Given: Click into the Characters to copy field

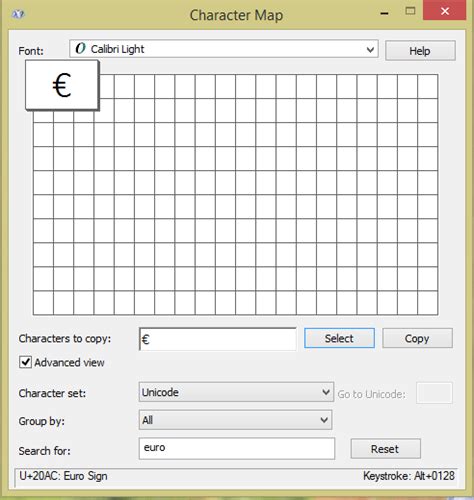Looking at the screenshot, I should (218, 339).
